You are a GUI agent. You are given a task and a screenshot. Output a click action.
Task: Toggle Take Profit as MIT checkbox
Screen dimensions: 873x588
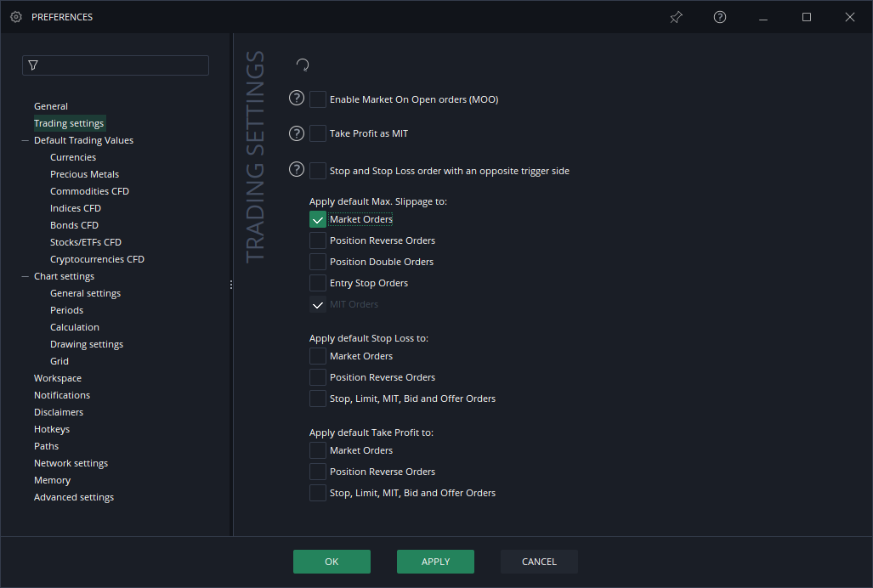318,133
